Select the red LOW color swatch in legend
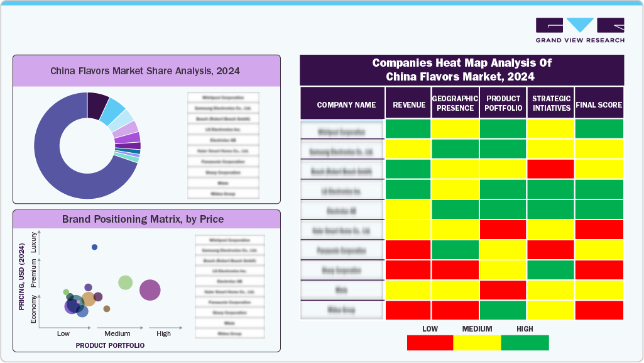644x363 pixels. 430,343
